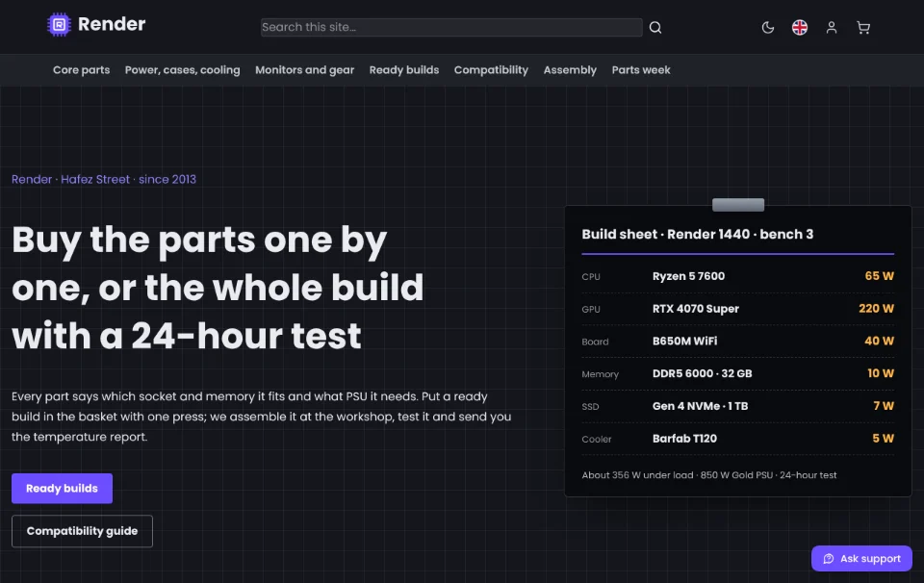Open the user account icon
The image size is (924, 583).
[x=832, y=28]
